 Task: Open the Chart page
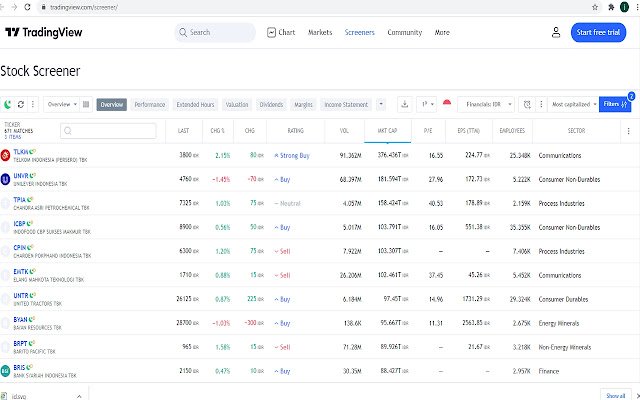(x=281, y=32)
